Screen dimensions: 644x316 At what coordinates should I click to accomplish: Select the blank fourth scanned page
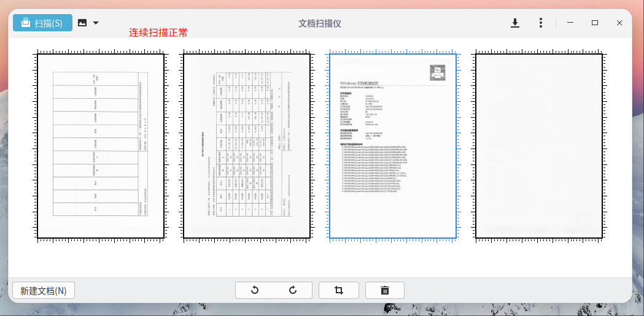pyautogui.click(x=539, y=146)
